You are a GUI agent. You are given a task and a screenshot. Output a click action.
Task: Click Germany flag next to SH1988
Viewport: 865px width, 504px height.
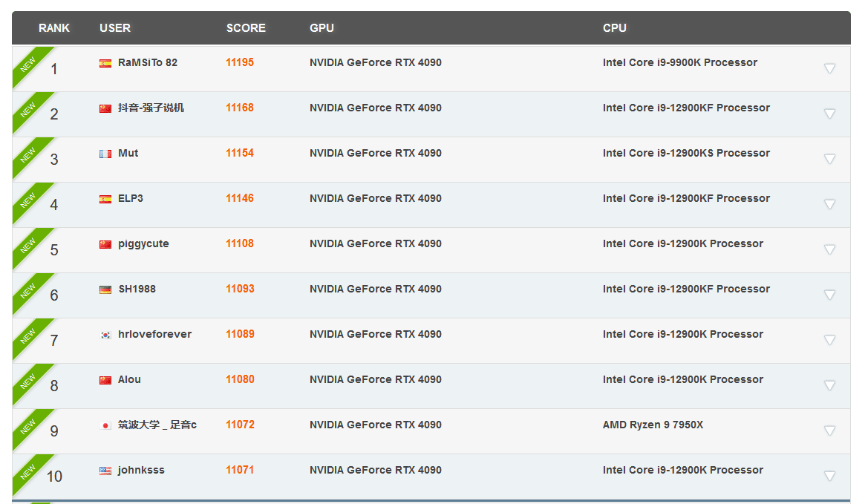pyautogui.click(x=105, y=289)
